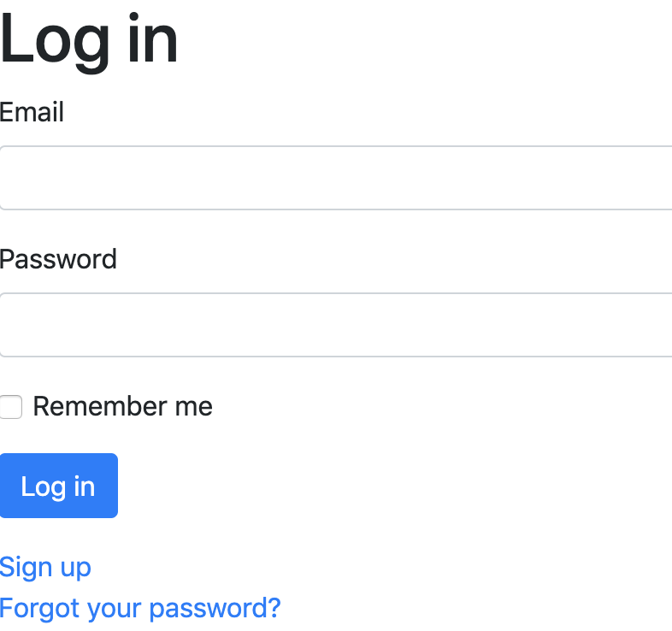Start password recovery via Forgot link
The image size is (672, 631).
pyautogui.click(x=140, y=608)
